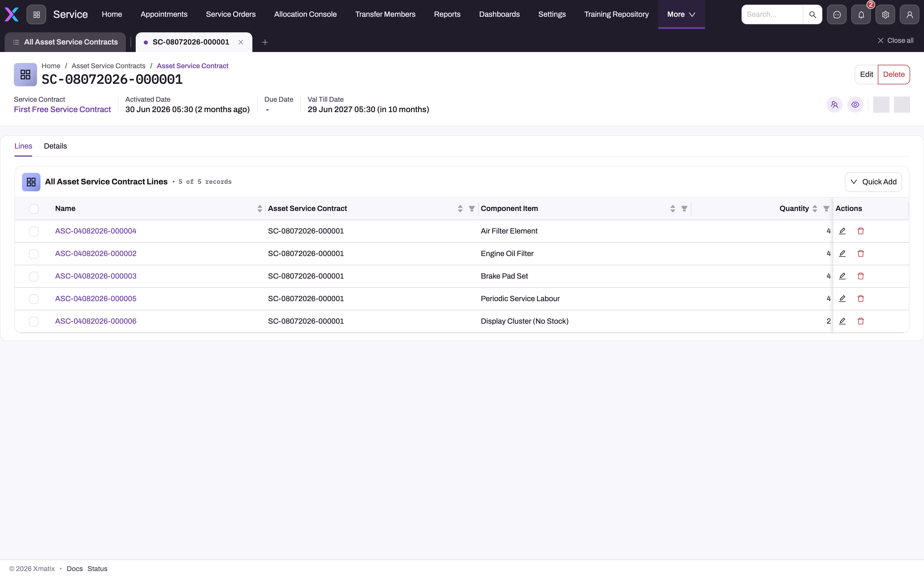The image size is (924, 578).
Task: Delete line ASC-04082026-000004 with trash icon
Action: pos(860,231)
